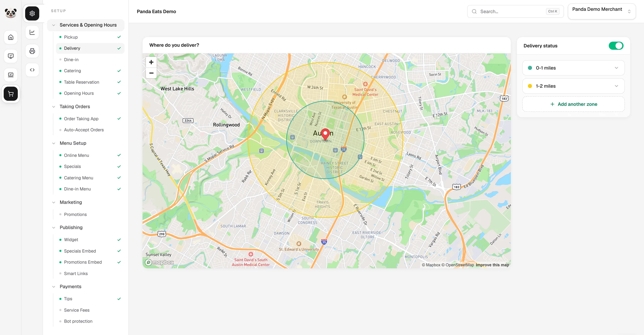Screen dimensions: 644x335
Task: Open the printer icon
Action: 32,51
